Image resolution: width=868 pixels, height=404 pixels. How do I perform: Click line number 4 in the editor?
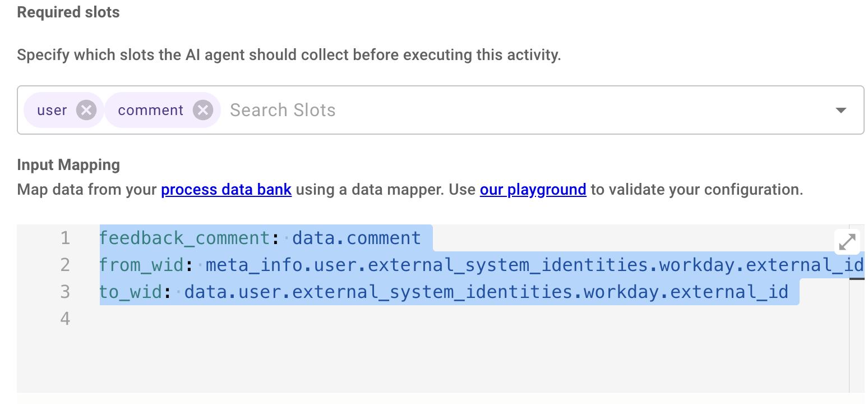[65, 319]
